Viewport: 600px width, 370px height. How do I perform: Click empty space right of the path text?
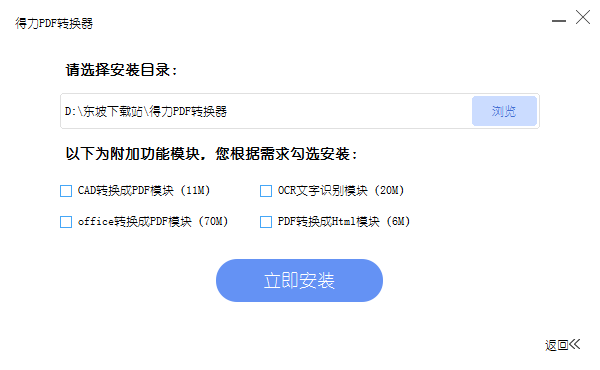point(348,111)
